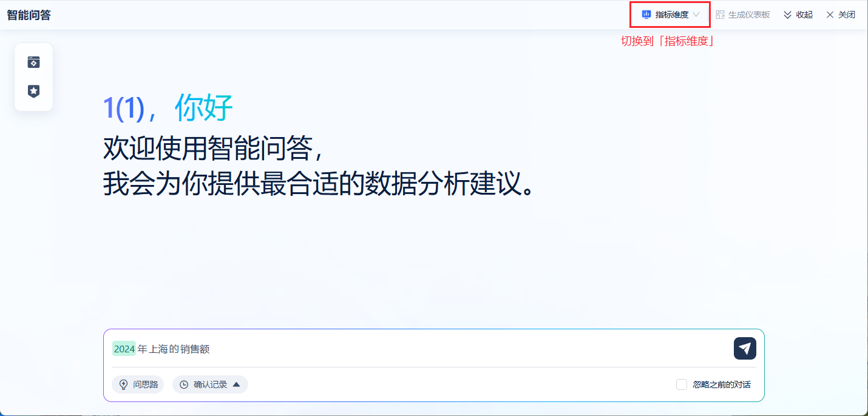Open the star badge favorites icon
Image resolution: width=868 pixels, height=416 pixels.
(33, 91)
